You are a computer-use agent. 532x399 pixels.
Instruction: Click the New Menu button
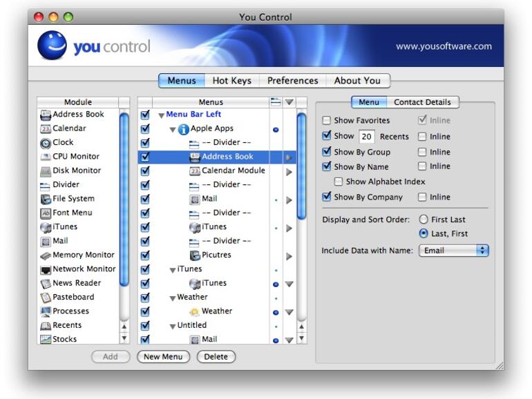[x=163, y=357]
